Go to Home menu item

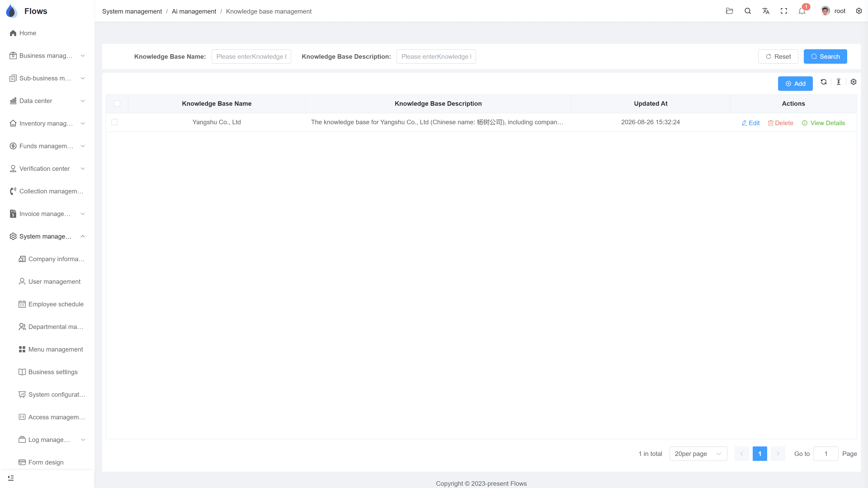coord(47,33)
